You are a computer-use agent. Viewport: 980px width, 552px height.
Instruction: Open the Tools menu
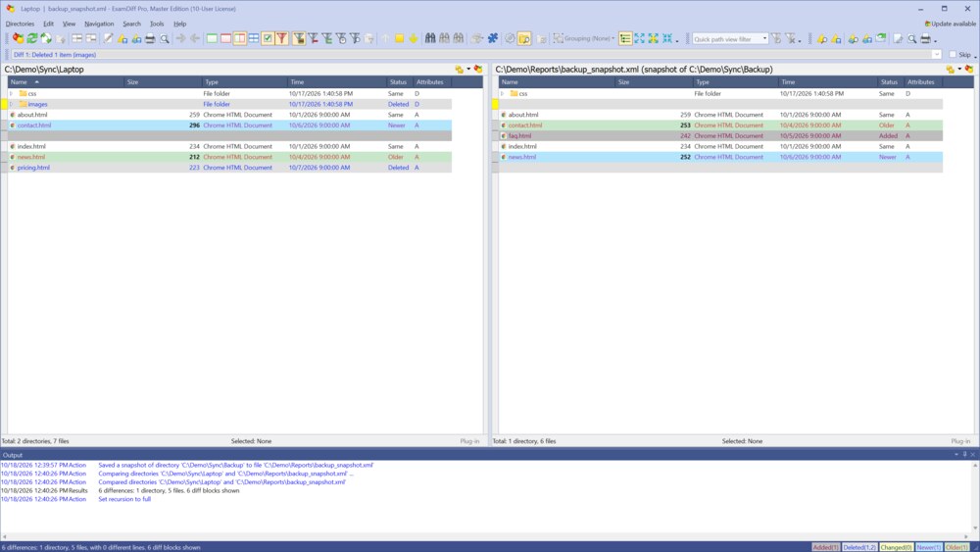156,24
